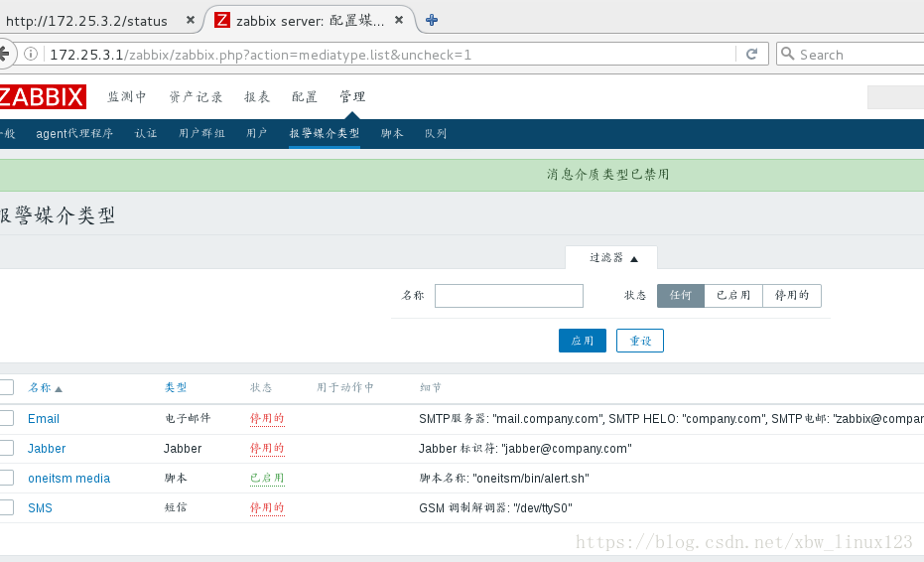Screen dimensions: 924x562
Task: Tick the checkbox for SMS row
Action: 7,507
